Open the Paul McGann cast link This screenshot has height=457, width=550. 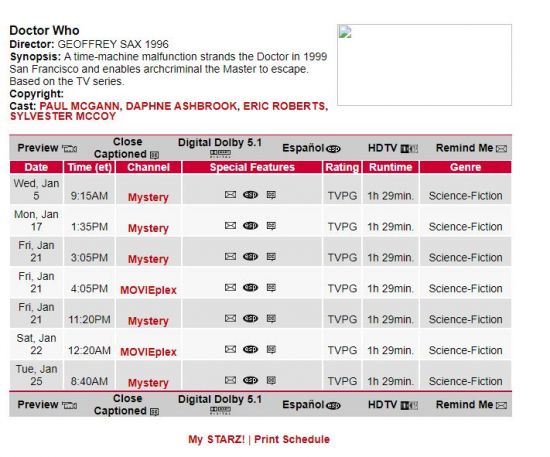pyautogui.click(x=79, y=106)
